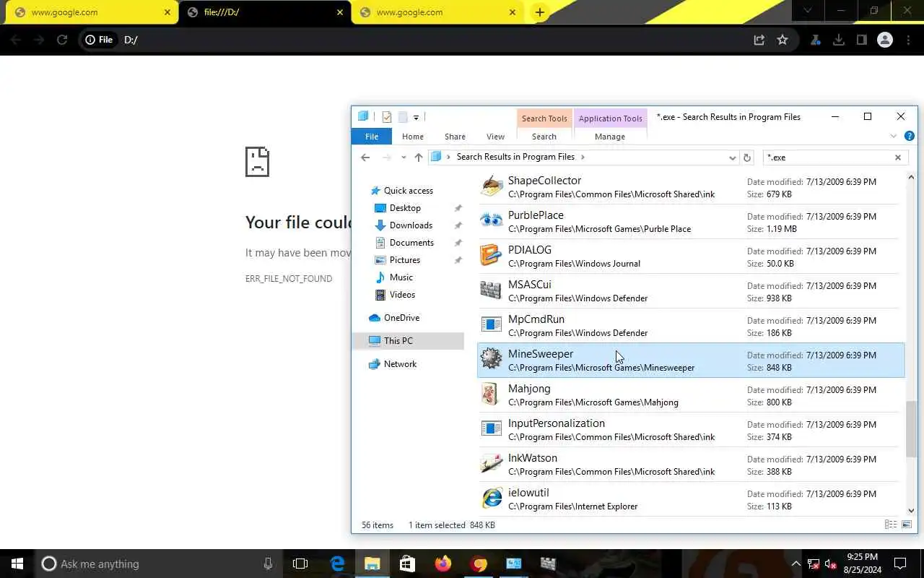Open Chrome tab search dropdown
The width and height of the screenshot is (924, 578).
[808, 11]
